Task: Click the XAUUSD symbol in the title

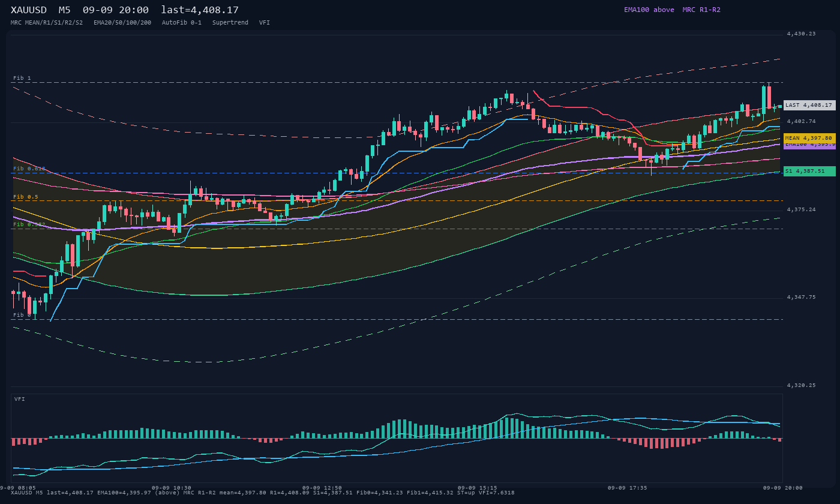Action: (x=29, y=10)
